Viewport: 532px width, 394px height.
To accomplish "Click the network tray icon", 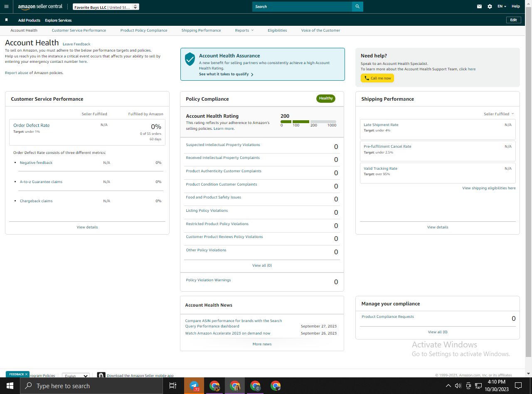I will (478, 386).
